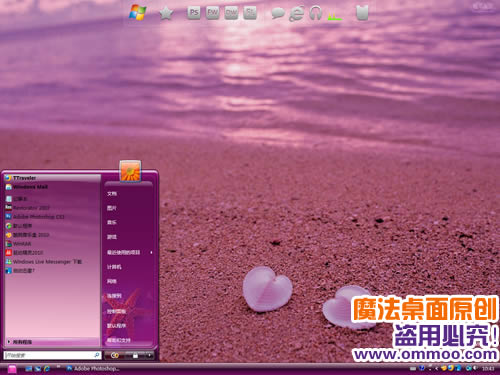500x375 pixels.
Task: Open Internet Explorer from the top dock
Action: point(296,13)
